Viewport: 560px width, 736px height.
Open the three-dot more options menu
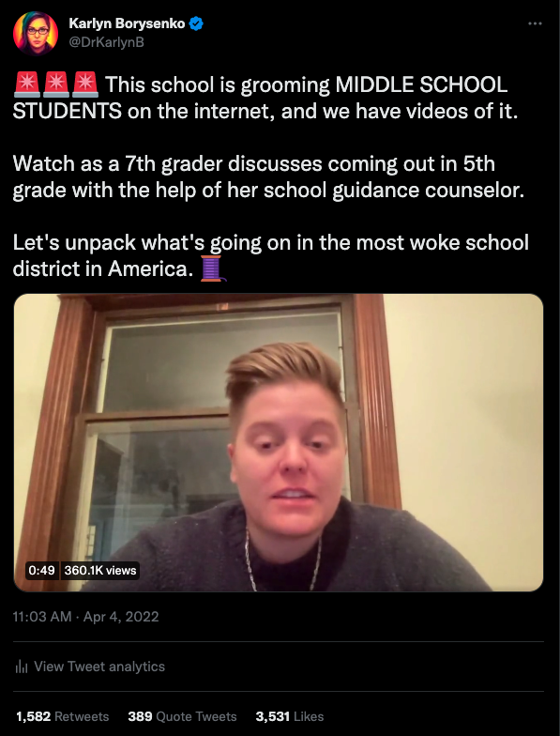[535, 23]
